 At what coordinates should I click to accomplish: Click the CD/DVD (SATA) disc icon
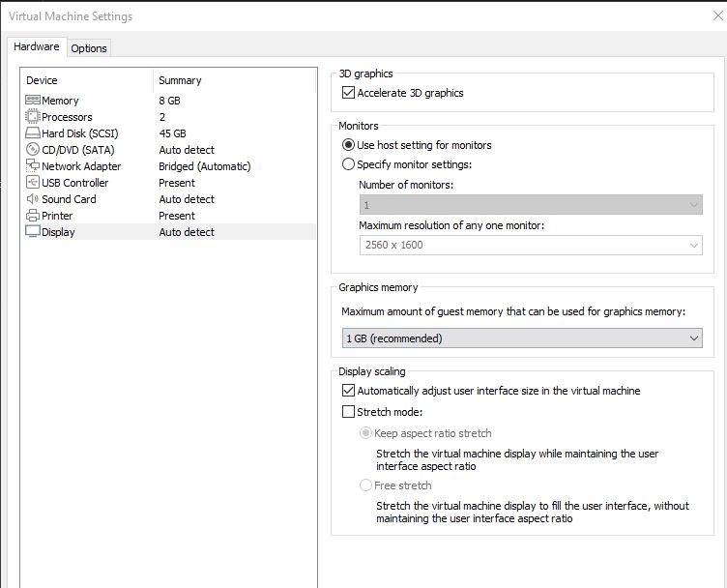pyautogui.click(x=33, y=149)
